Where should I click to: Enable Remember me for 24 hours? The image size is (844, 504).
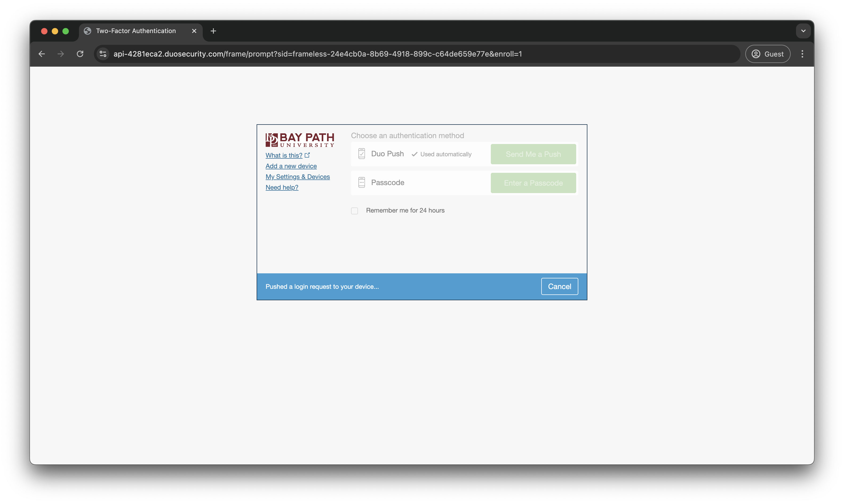354,211
